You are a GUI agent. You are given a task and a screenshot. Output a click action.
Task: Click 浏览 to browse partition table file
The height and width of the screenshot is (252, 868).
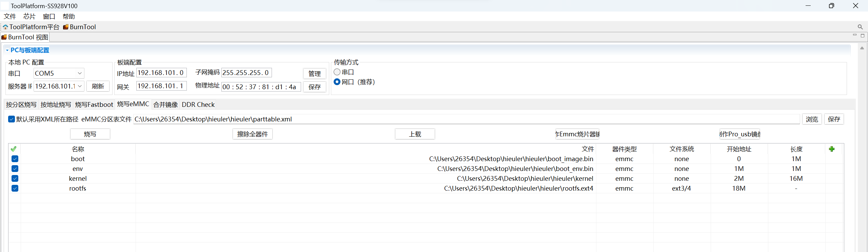(812, 119)
